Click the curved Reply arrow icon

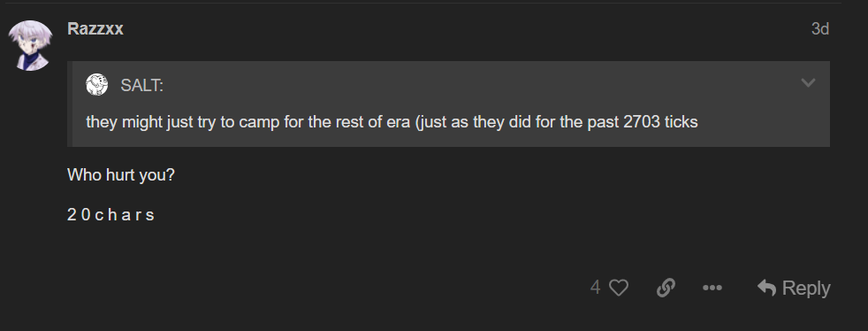pos(766,288)
